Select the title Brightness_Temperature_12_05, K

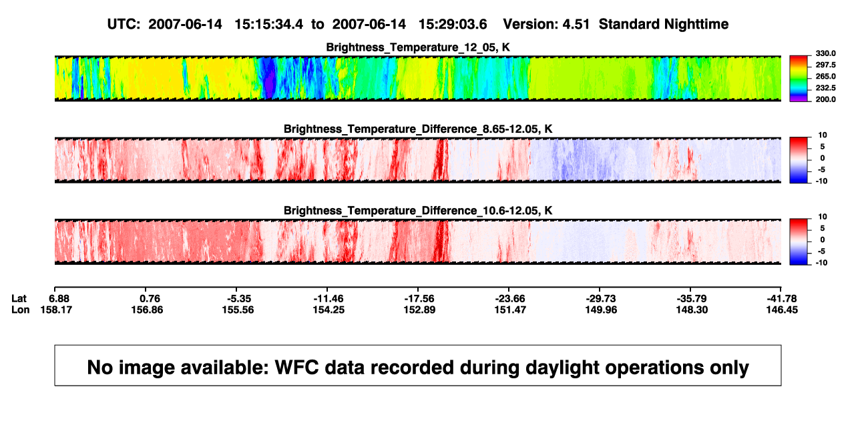click(x=418, y=47)
